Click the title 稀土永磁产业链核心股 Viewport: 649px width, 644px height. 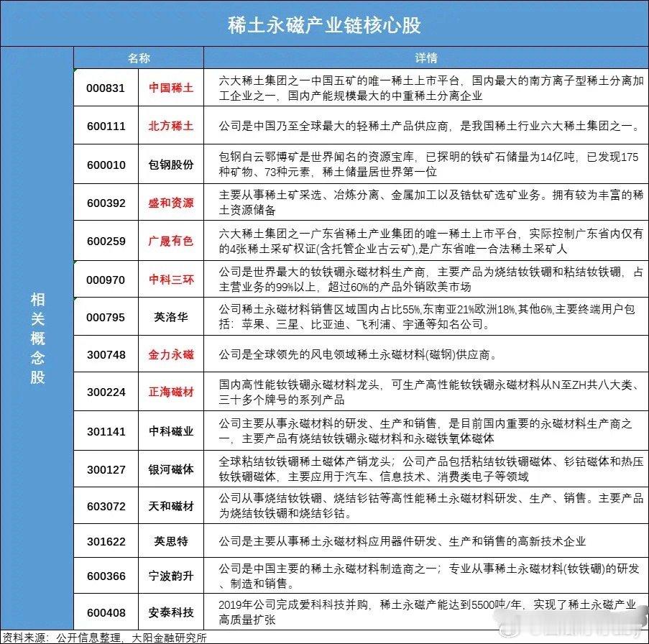click(324, 25)
